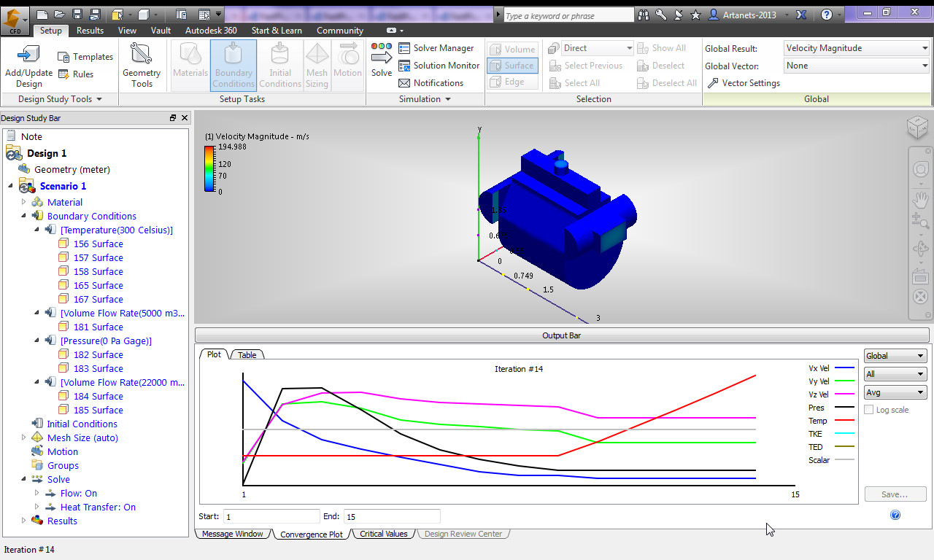Click the ViewCube in the viewport

[x=918, y=127]
